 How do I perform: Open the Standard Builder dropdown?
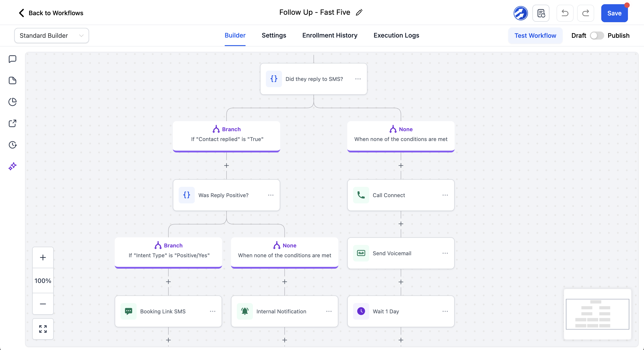[x=51, y=36]
